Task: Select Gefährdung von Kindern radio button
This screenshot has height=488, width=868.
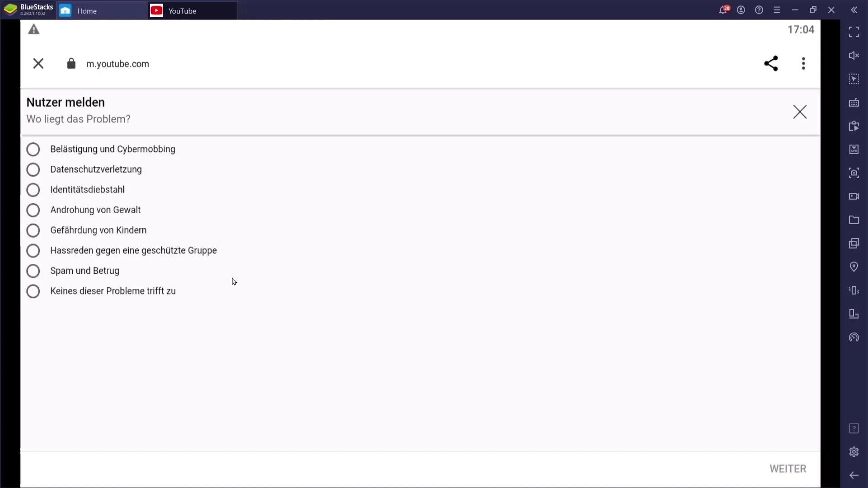Action: 33,230
